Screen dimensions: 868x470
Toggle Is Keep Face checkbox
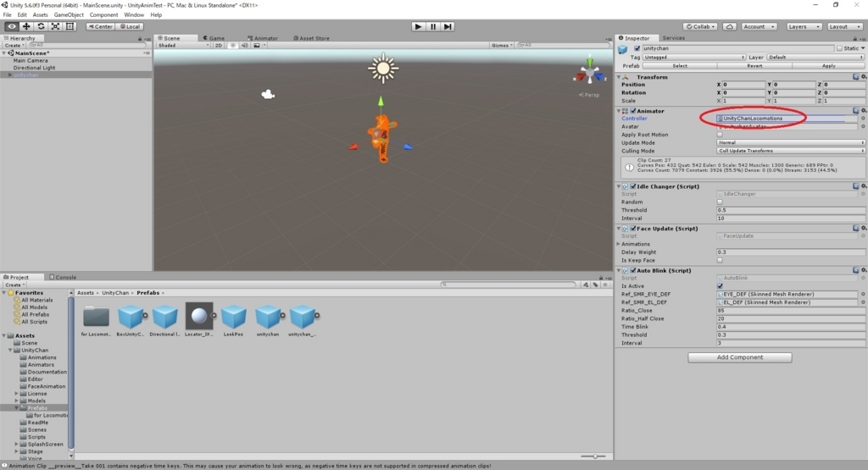point(720,261)
